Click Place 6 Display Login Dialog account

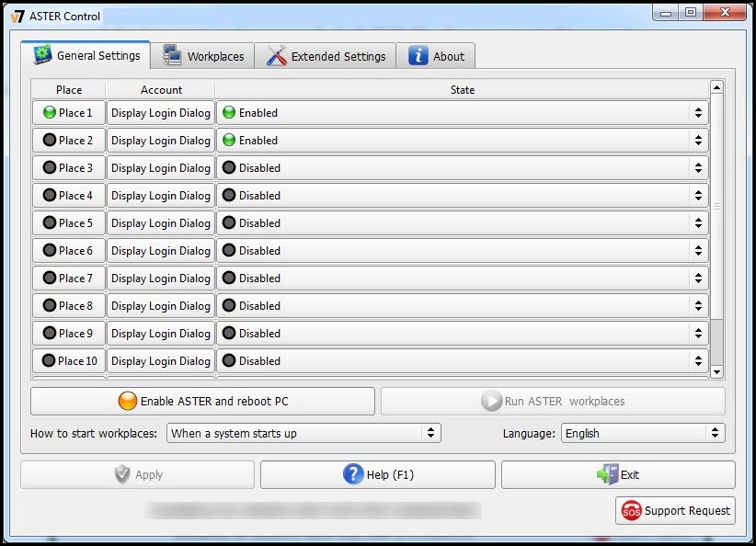point(161,251)
